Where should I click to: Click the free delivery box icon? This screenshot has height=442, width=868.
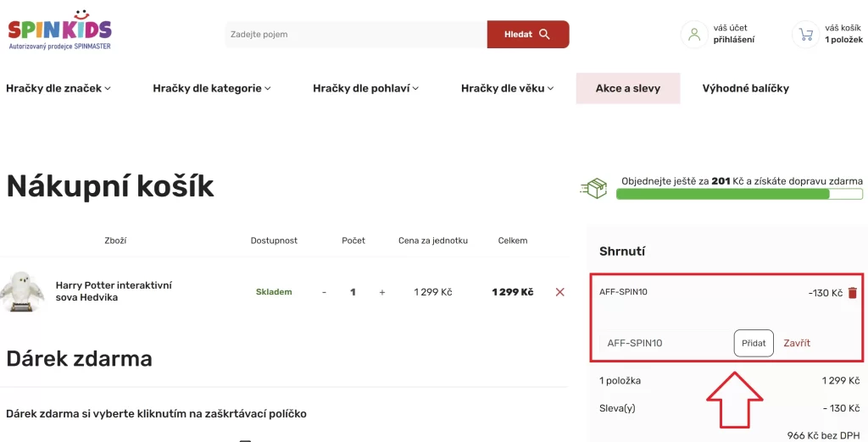tap(594, 188)
